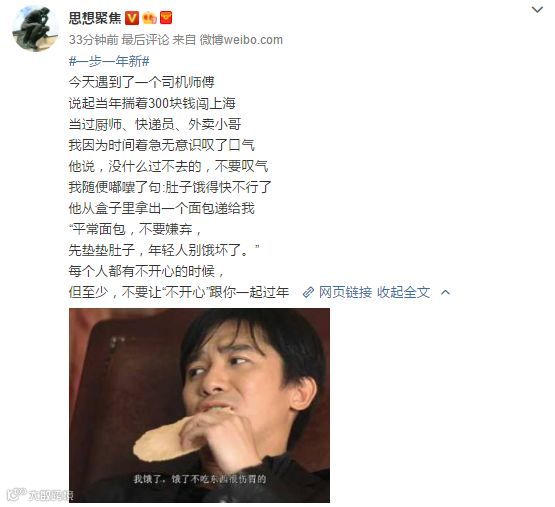Screen dimensions: 555x507
Task: Open the #一步一年新# hashtag topic
Action: [x=109, y=61]
